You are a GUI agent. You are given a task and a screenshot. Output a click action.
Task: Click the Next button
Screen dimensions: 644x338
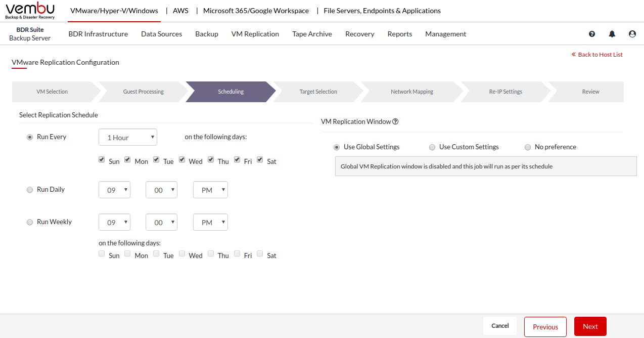[x=590, y=326]
